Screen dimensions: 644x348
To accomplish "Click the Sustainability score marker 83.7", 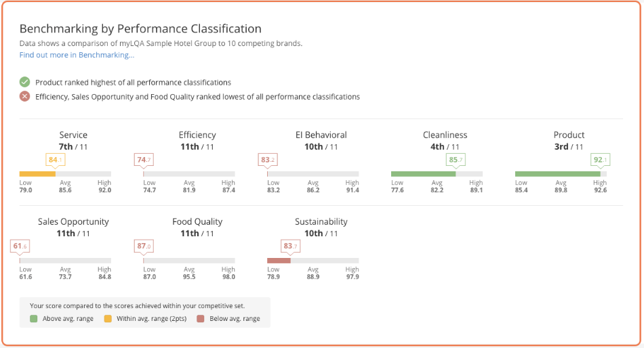I will click(289, 246).
